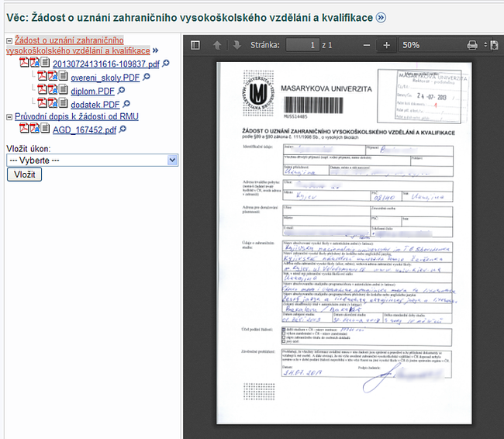This screenshot has width=504, height=439.
Task: Open text document icon for dodatek.PDF
Action: [64, 103]
